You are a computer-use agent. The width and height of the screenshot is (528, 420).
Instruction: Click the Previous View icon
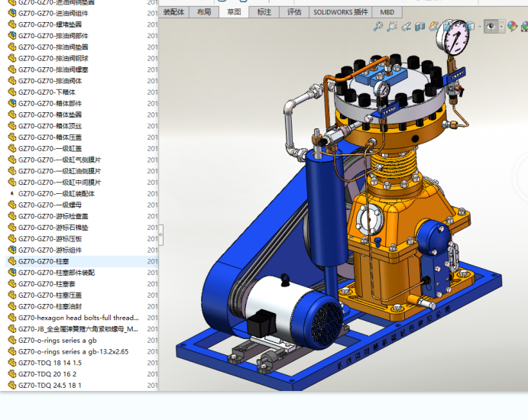(406, 26)
